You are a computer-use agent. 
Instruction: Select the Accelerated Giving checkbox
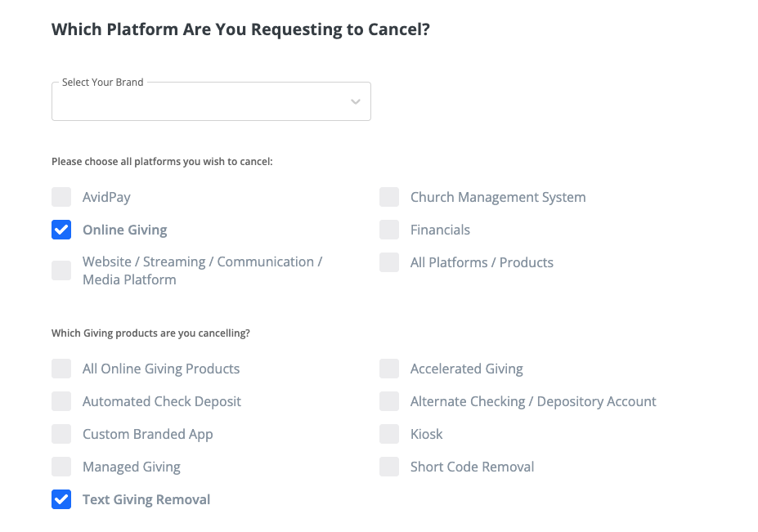(x=389, y=369)
